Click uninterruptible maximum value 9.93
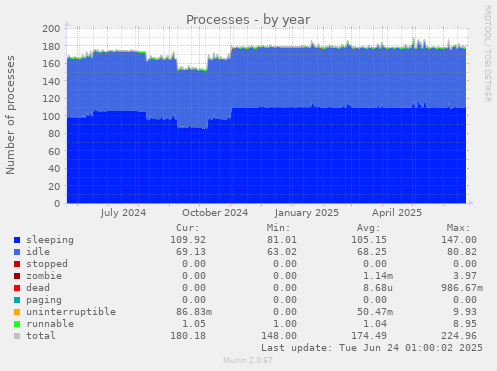 465,312
